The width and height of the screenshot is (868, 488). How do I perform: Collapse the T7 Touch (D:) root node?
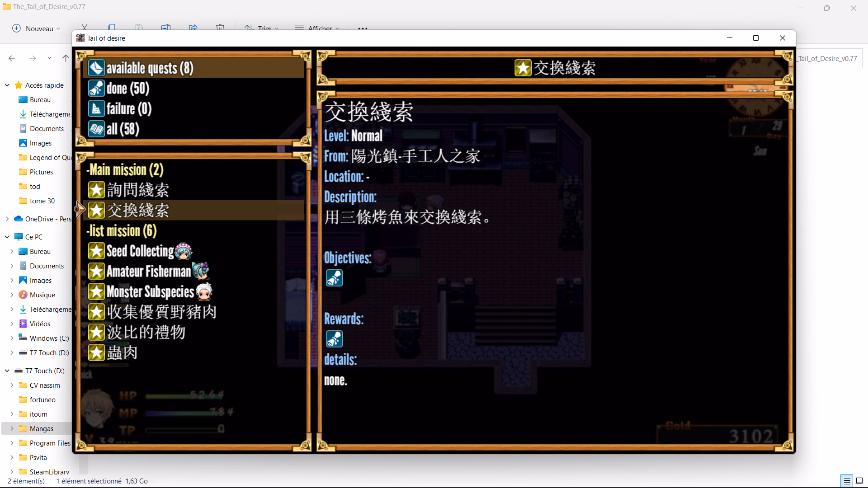coord(7,371)
